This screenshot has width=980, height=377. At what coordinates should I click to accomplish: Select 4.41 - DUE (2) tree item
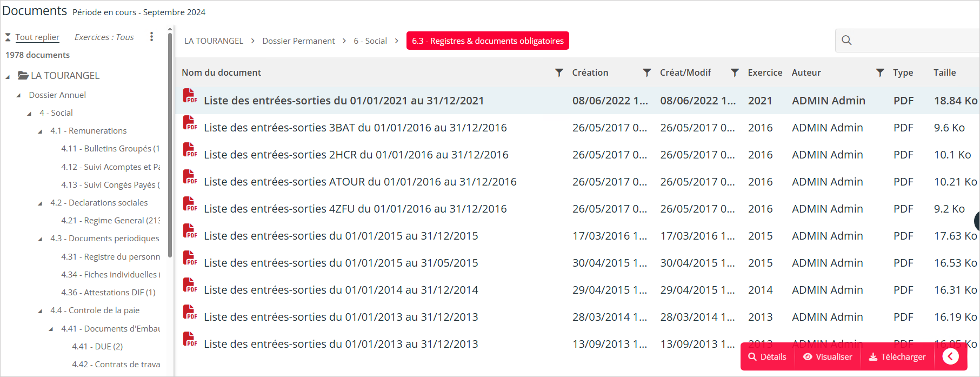97,346
